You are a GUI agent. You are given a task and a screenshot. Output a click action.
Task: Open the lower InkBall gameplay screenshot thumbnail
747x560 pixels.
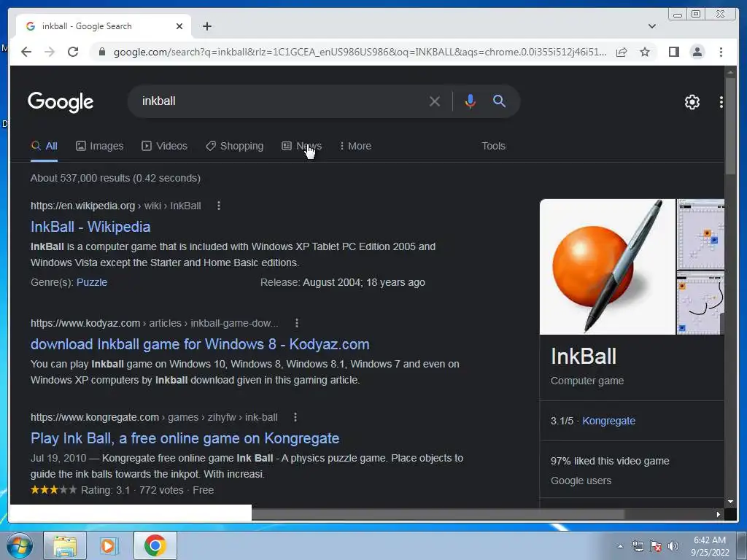coord(700,303)
